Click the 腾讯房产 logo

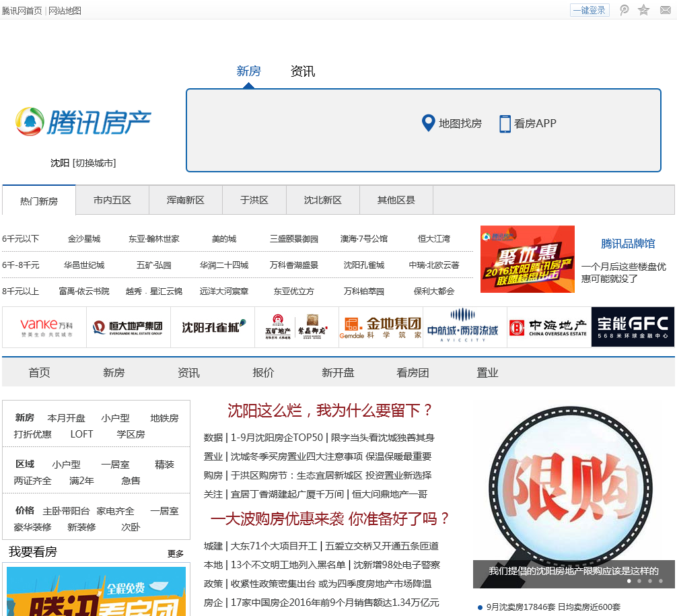coord(83,122)
